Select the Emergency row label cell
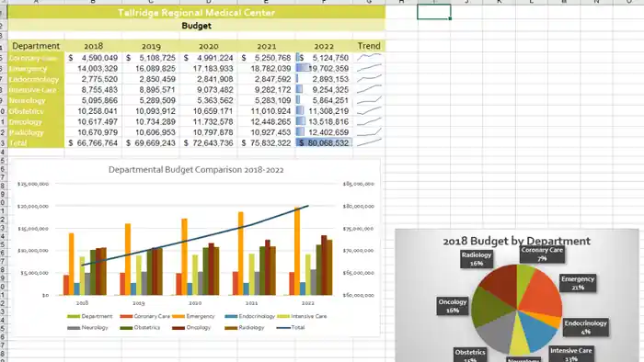 (x=36, y=69)
